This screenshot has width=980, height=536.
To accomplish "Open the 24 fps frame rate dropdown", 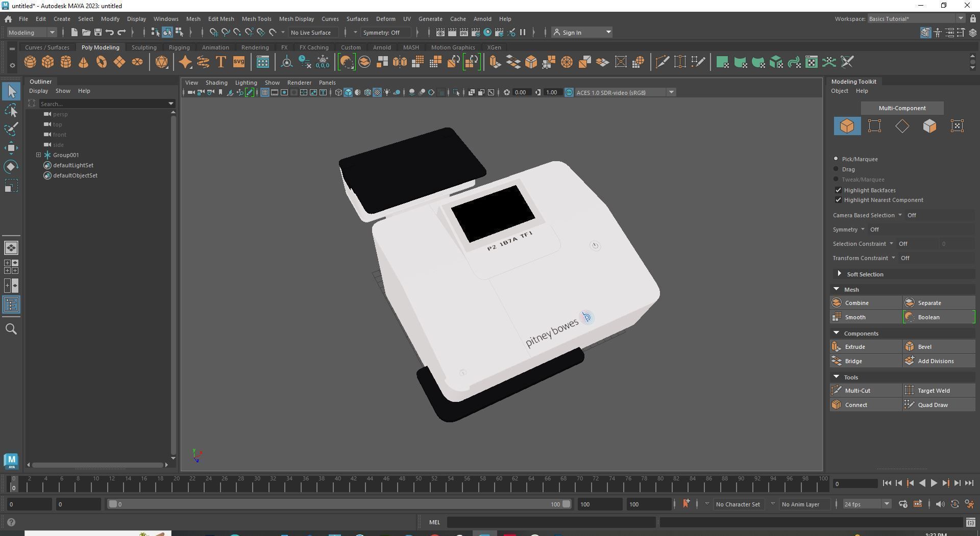I will tap(867, 504).
